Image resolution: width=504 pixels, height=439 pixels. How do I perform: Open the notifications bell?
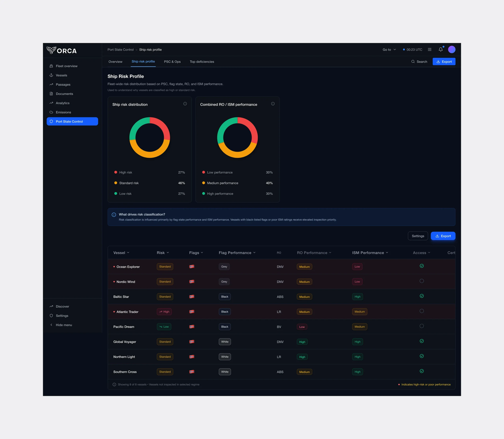pos(440,49)
